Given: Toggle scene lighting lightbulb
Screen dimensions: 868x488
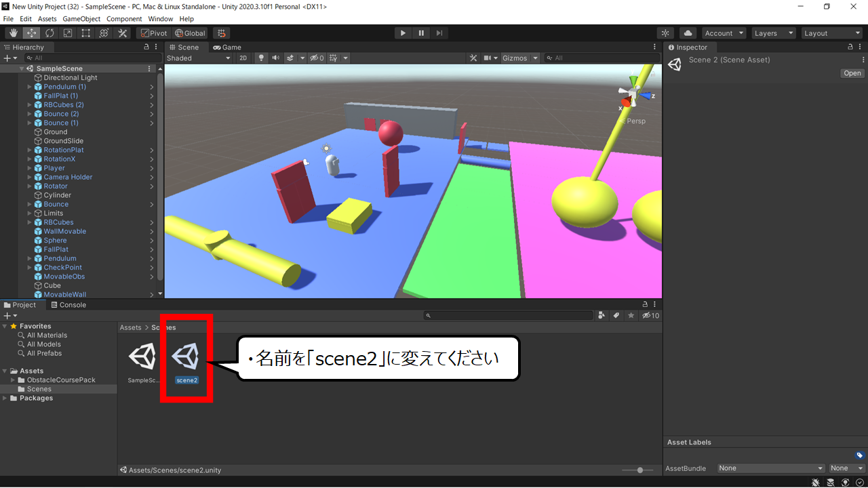Looking at the screenshot, I should click(261, 58).
